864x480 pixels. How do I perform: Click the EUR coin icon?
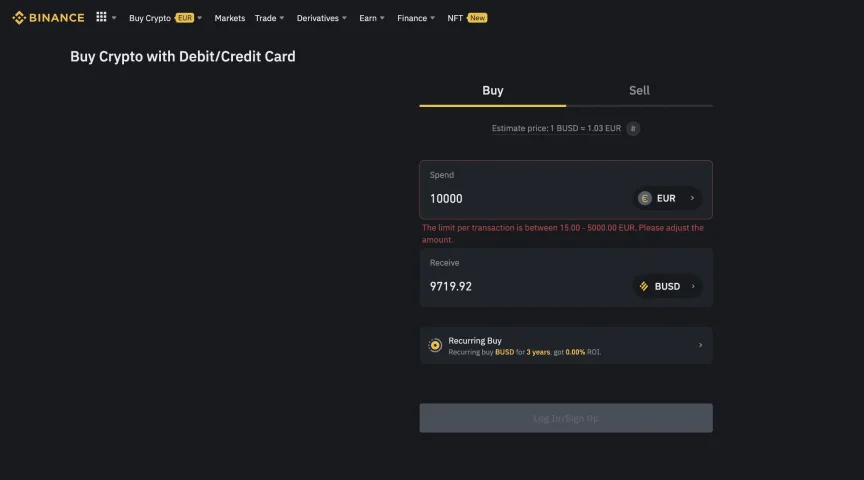point(645,198)
